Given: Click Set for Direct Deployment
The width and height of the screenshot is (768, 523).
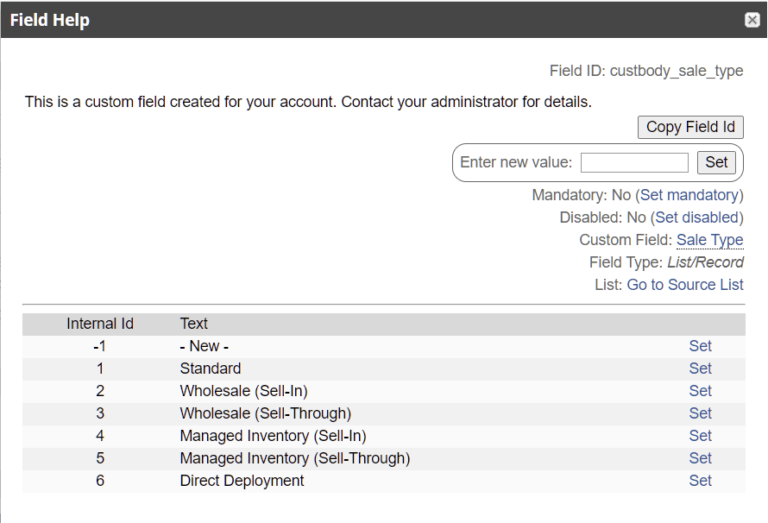Looking at the screenshot, I should 700,481.
